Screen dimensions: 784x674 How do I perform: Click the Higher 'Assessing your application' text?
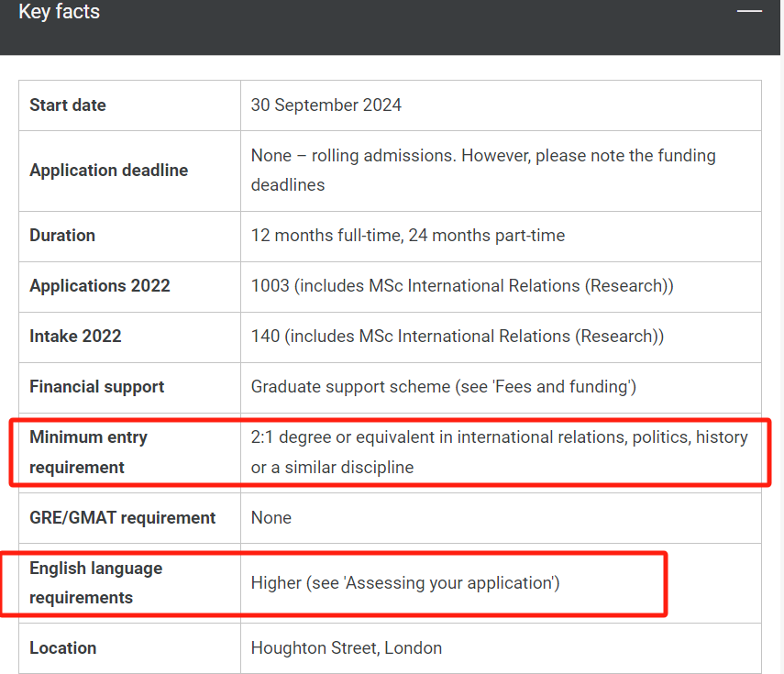pyautogui.click(x=404, y=582)
